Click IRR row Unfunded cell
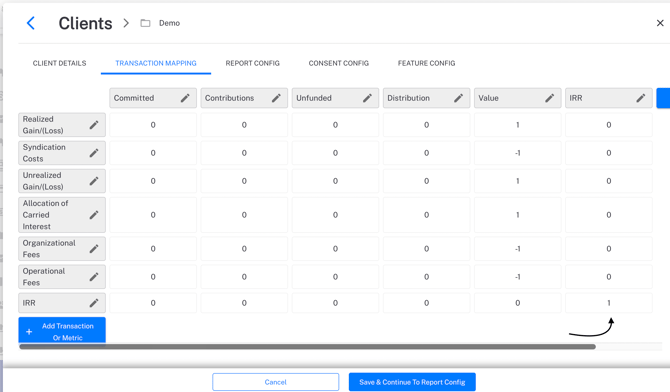The height and width of the screenshot is (392, 670). click(335, 303)
